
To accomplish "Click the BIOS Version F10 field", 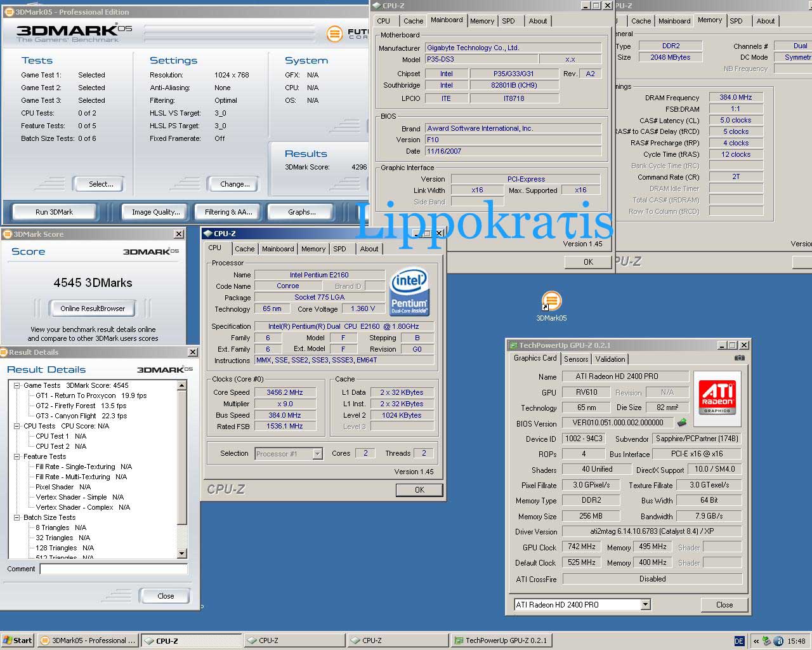I will [x=513, y=140].
